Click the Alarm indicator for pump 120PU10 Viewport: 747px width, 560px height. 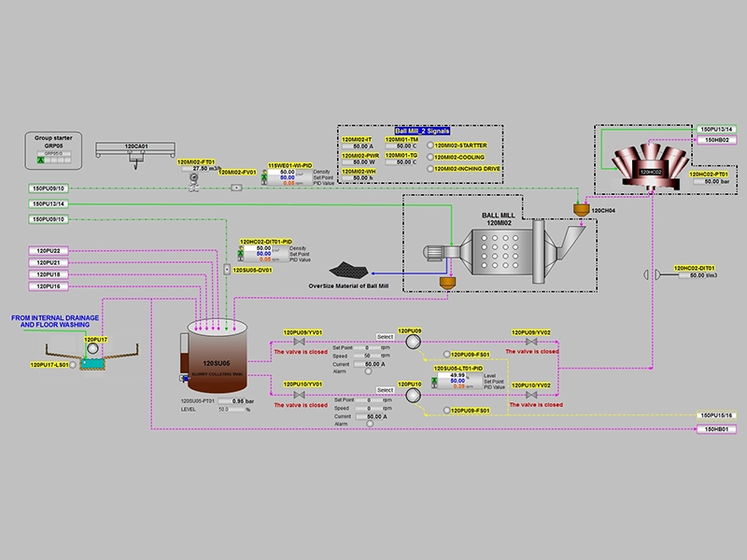[x=370, y=424]
